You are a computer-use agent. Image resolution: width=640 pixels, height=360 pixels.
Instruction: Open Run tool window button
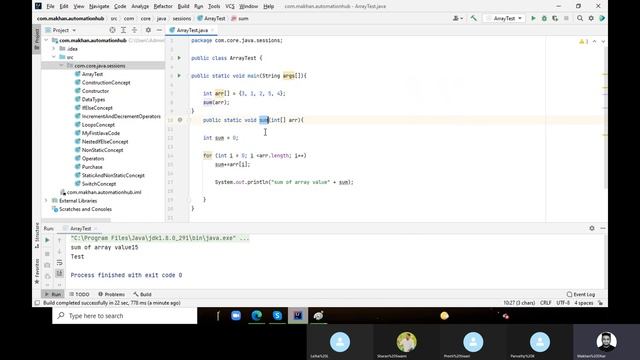(x=53, y=294)
